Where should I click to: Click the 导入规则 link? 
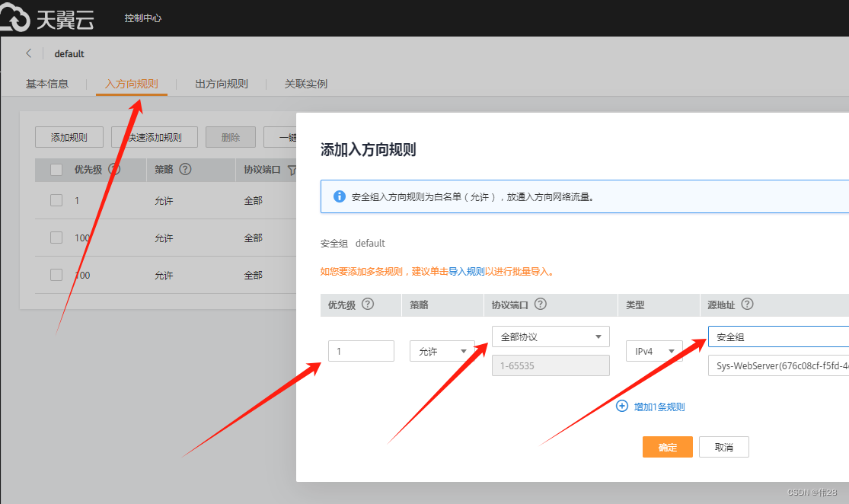(x=466, y=271)
